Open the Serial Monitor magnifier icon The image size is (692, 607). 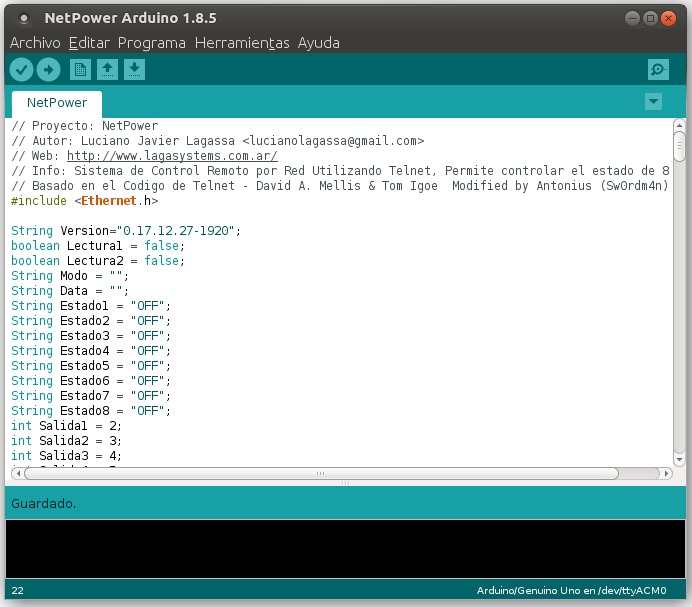click(658, 69)
